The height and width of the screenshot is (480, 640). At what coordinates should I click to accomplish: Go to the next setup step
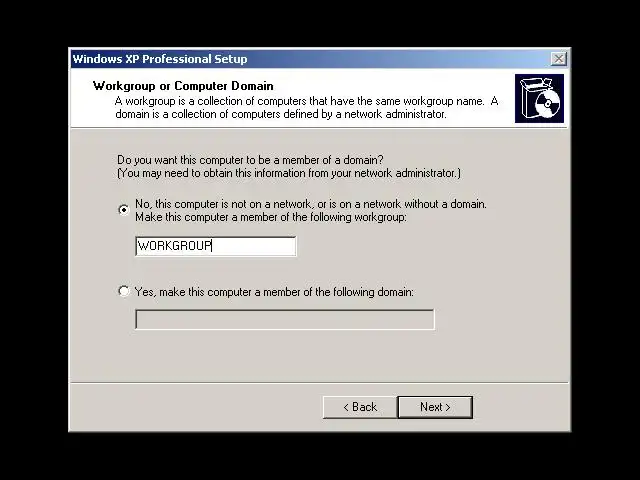point(435,407)
